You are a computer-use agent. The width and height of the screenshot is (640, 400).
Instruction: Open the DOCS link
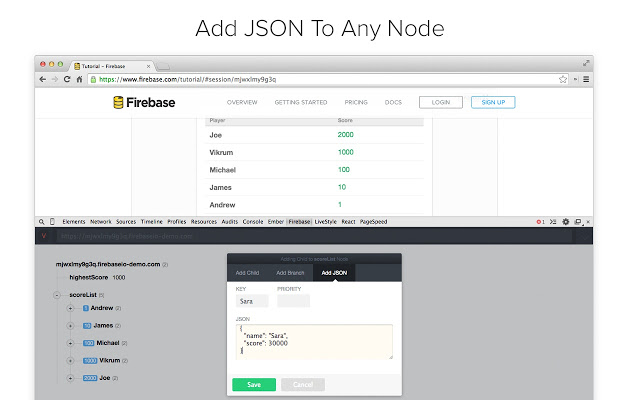393,102
